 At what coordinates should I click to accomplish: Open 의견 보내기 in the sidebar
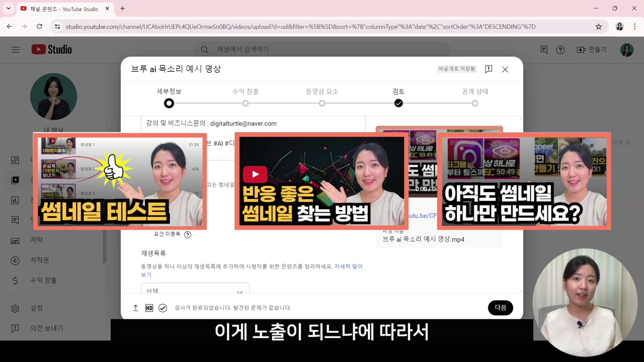pyautogui.click(x=46, y=328)
